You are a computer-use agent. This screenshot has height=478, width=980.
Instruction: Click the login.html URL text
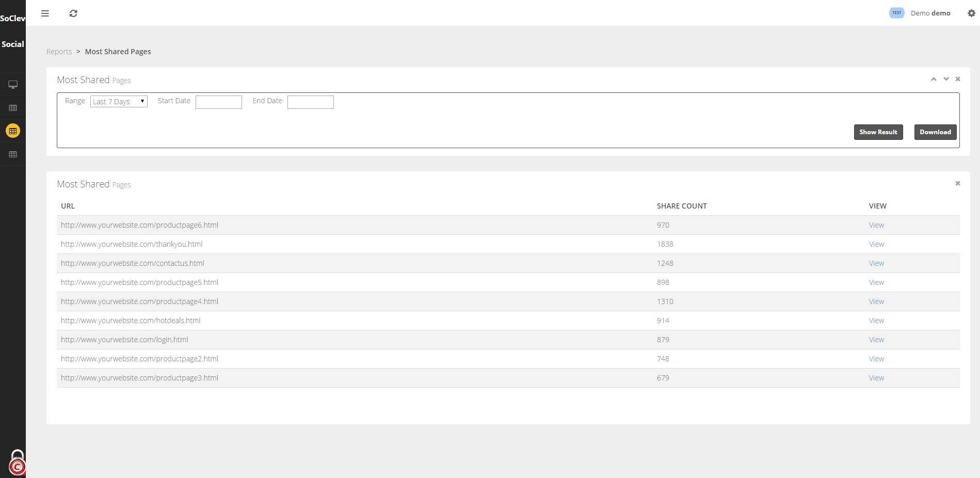[124, 340]
